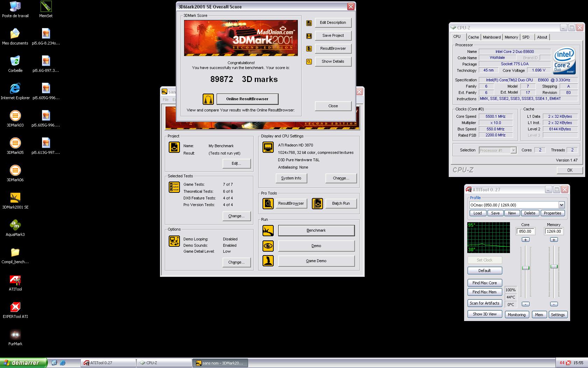Click the Benchmark run icon
This screenshot has width=588, height=368.
[x=268, y=231]
